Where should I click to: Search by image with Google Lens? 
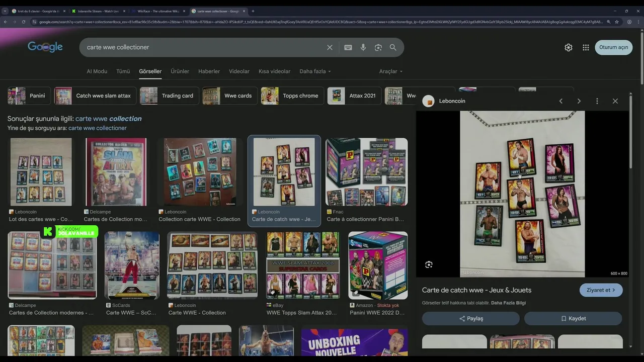click(x=378, y=47)
